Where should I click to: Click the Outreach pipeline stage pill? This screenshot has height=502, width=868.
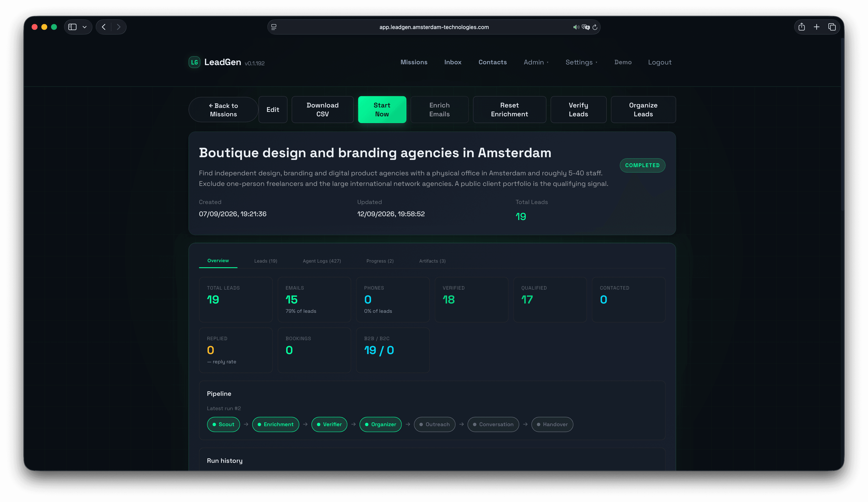434,424
